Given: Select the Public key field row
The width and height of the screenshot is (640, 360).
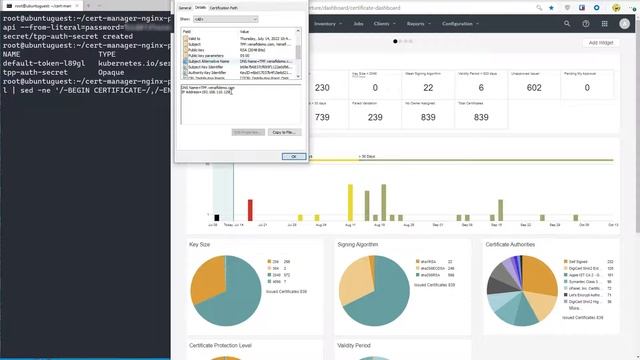Looking at the screenshot, I should click(x=239, y=50).
